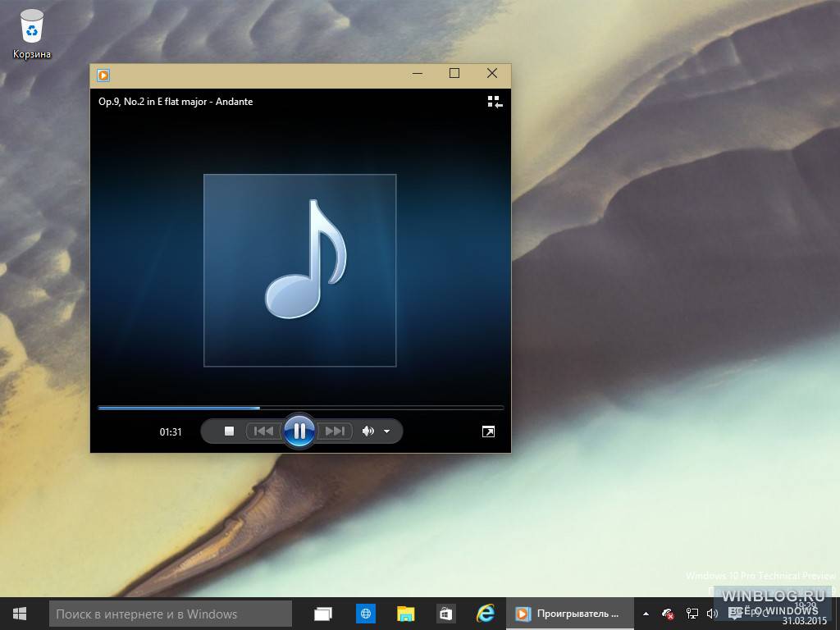
Task: Open the Recycle Bin desktop icon
Action: click(x=32, y=34)
